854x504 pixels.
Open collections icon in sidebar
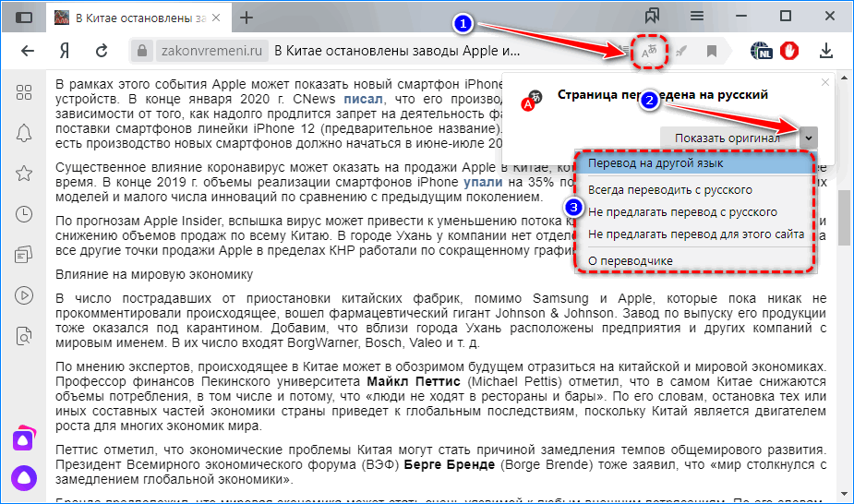24,254
